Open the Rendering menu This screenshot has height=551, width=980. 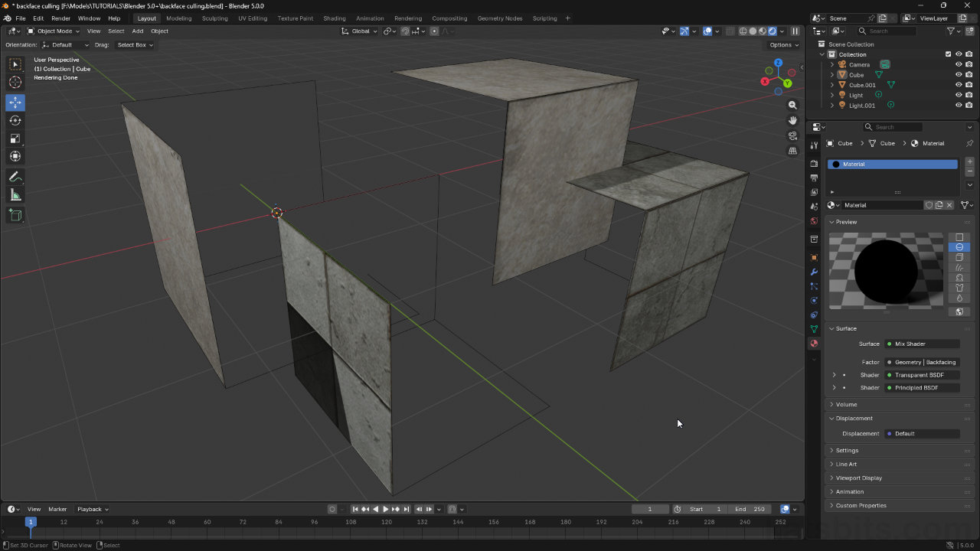tap(408, 18)
